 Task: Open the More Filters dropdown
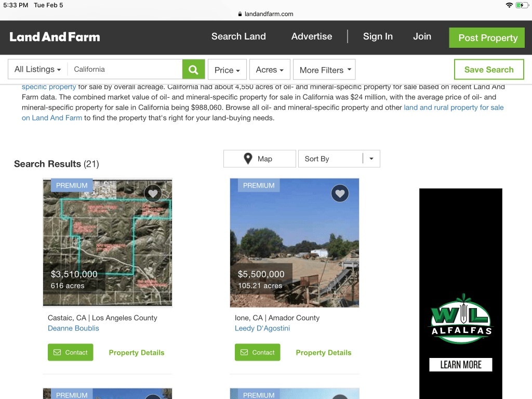(x=324, y=70)
